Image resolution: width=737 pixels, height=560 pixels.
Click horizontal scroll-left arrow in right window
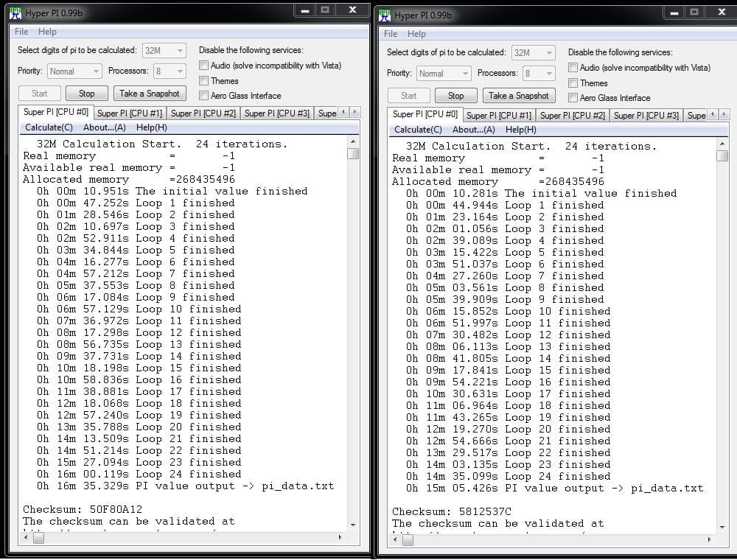tap(395, 539)
